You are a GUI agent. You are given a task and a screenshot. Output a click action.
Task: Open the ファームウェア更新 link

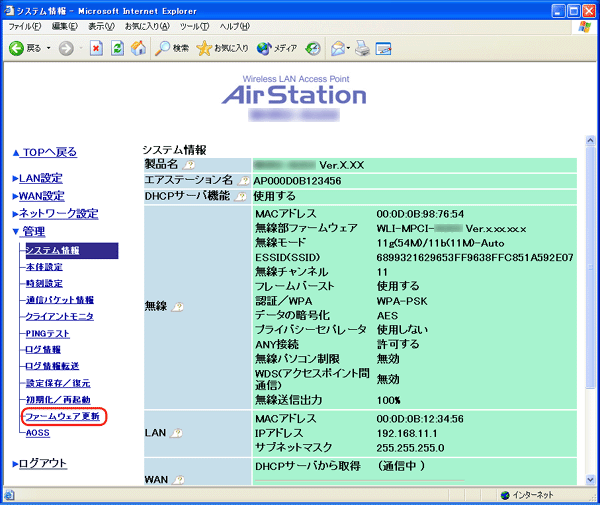point(62,416)
